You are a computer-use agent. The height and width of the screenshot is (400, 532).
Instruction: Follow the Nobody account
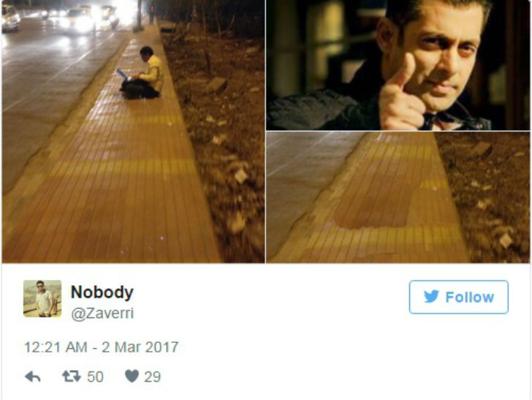pos(459,297)
